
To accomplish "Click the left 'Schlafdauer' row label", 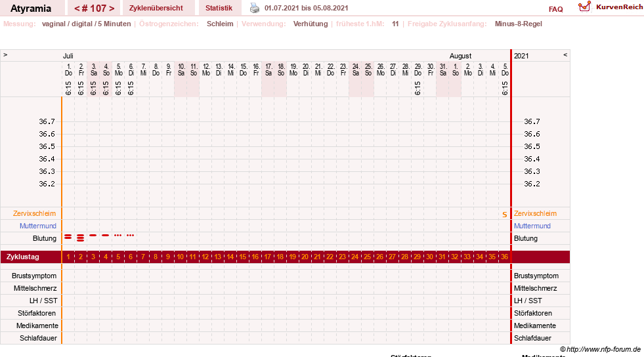I will [38, 338].
